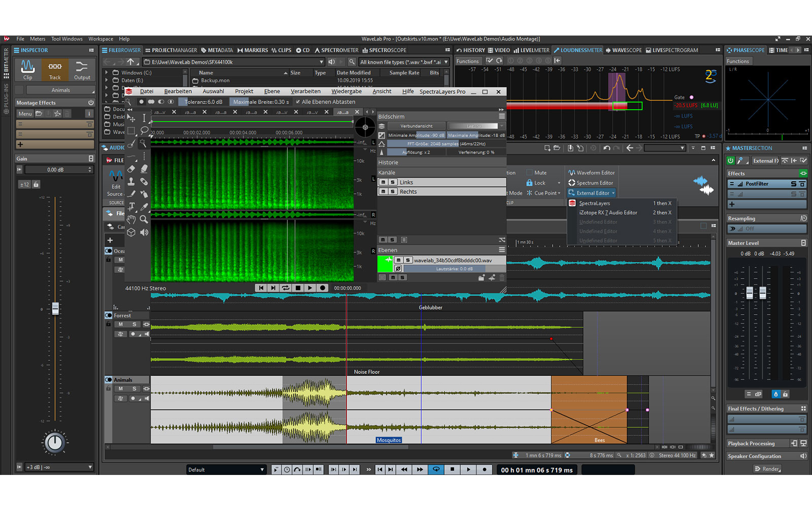Open the External Editor dropdown

tap(592, 193)
